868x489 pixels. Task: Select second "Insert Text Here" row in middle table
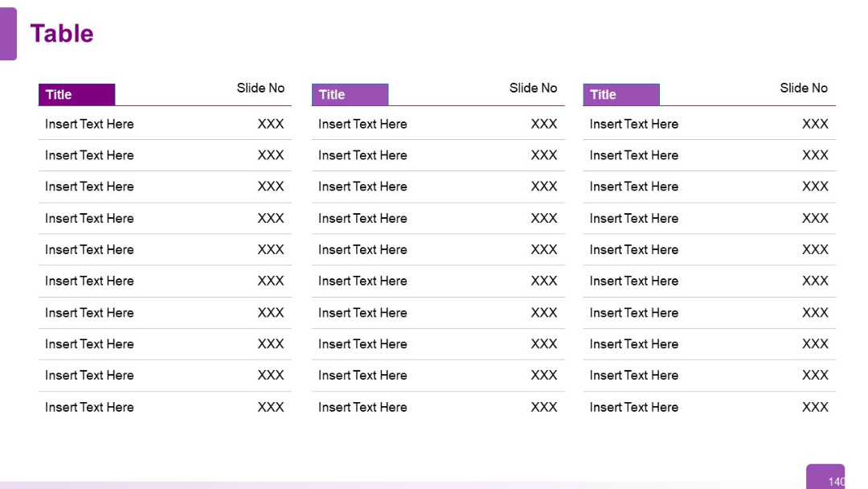362,155
